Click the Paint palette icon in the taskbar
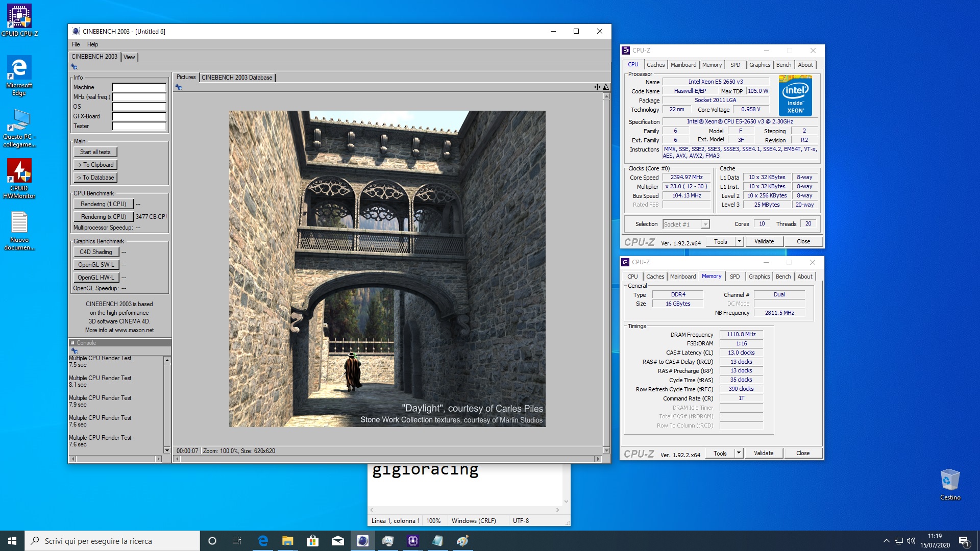980x551 pixels. click(463, 541)
